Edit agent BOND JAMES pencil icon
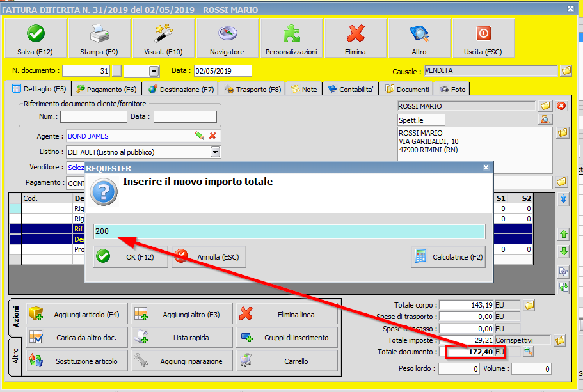The image size is (583, 392). pyautogui.click(x=200, y=136)
